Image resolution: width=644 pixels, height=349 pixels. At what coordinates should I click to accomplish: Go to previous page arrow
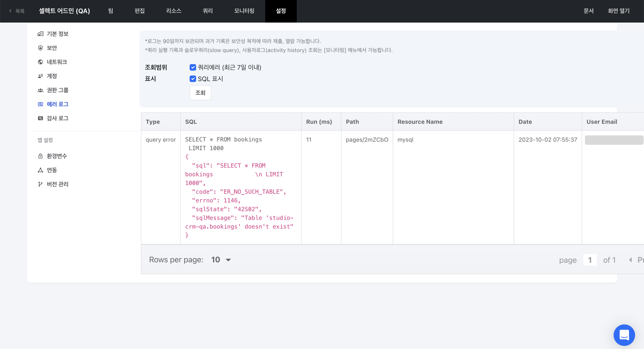(630, 260)
